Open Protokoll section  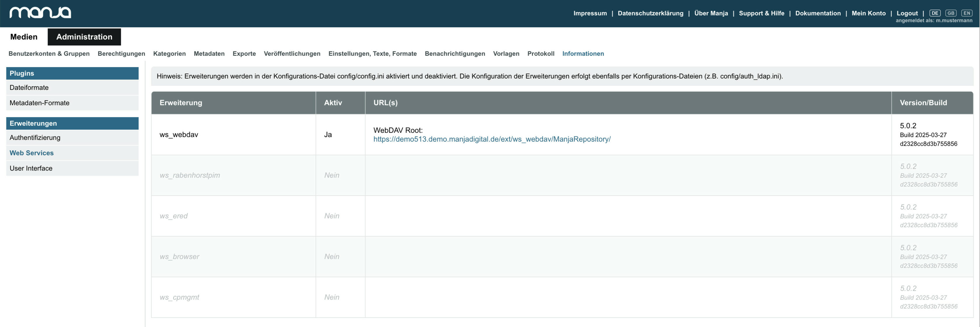click(540, 54)
